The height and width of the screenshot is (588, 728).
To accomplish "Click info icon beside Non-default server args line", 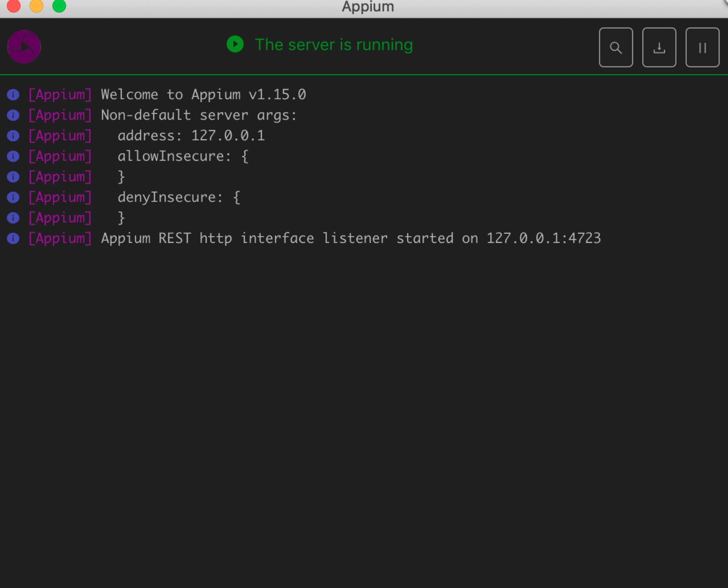I will coord(13,115).
